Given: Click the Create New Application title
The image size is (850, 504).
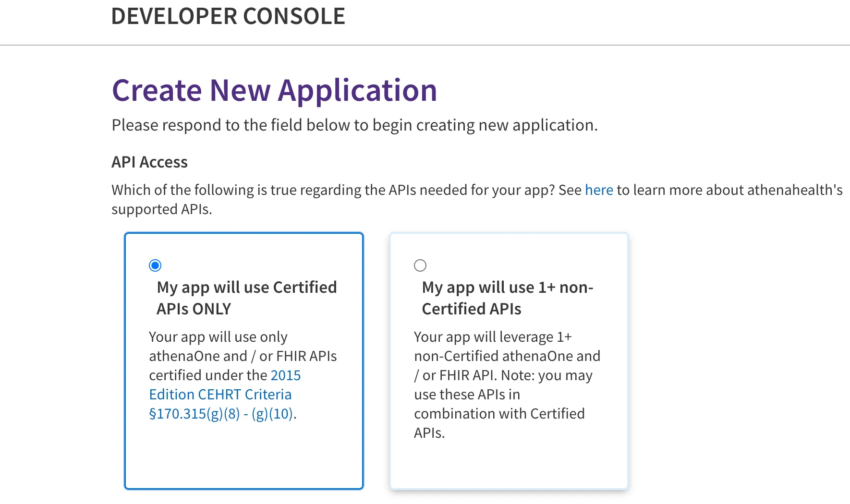Looking at the screenshot, I should tap(275, 90).
